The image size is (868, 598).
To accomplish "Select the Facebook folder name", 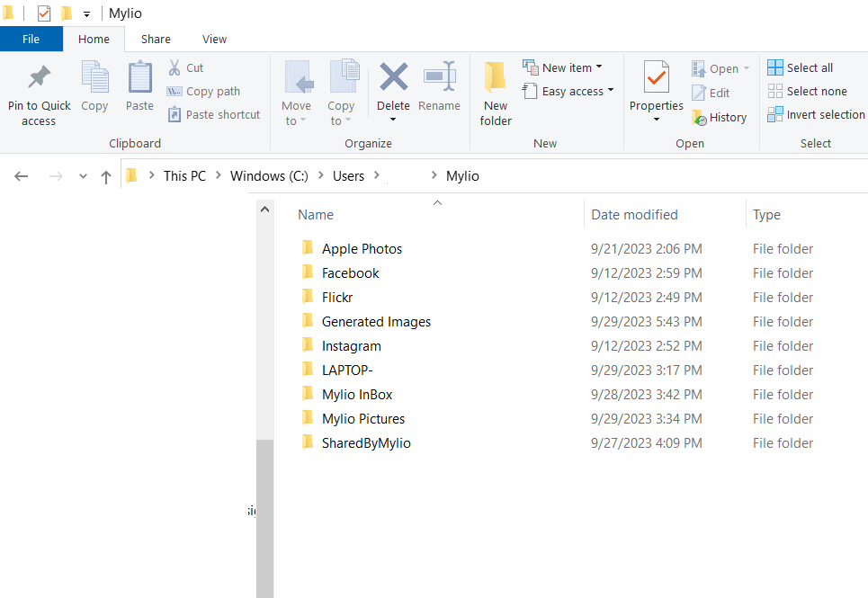I will (351, 273).
